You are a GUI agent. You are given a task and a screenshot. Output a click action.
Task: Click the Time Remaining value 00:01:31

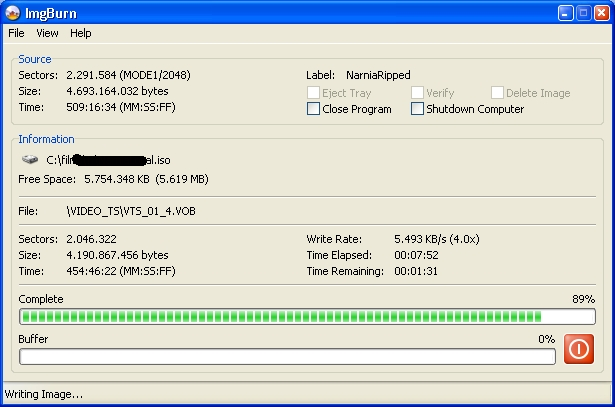pos(416,271)
